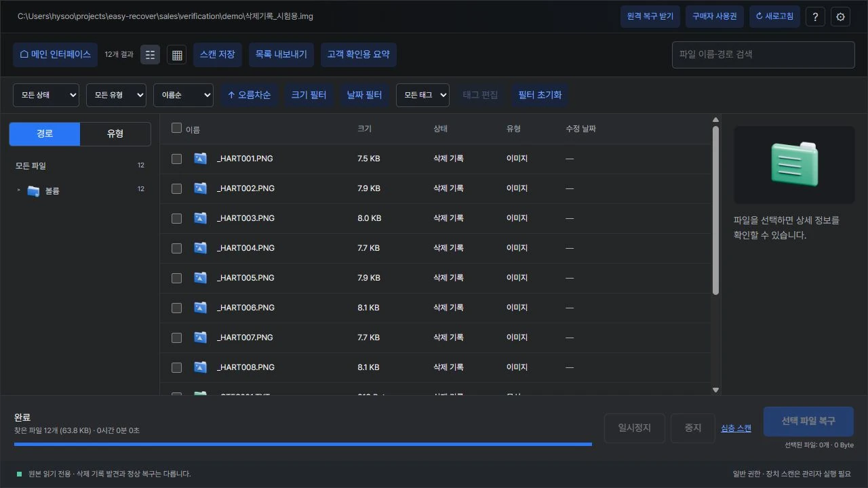Screen dimensions: 868x488
Task: Switch to the 유형 tab
Action: click(x=115, y=134)
